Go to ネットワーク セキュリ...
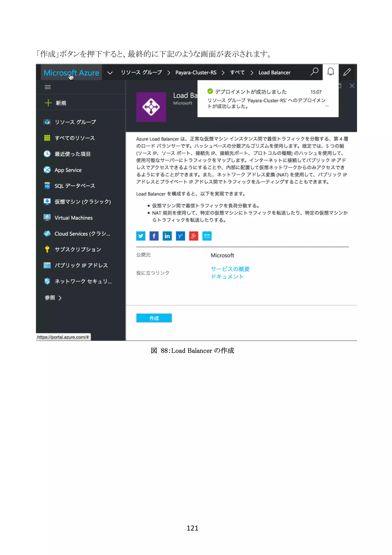The height and width of the screenshot is (555, 392). pyautogui.click(x=83, y=281)
